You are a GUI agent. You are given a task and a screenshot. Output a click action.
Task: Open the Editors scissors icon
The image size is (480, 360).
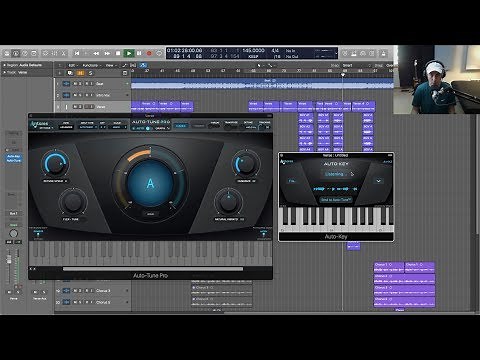(x=64, y=53)
